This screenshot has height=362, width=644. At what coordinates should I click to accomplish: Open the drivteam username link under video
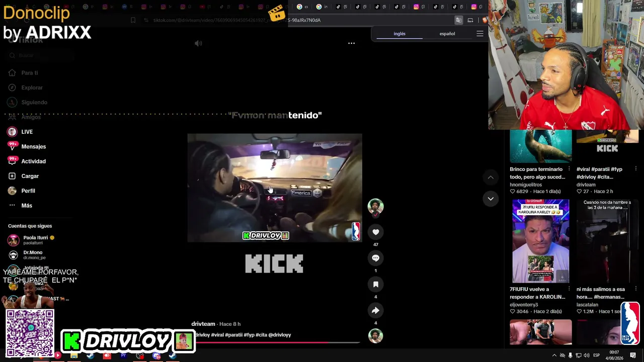203,324
